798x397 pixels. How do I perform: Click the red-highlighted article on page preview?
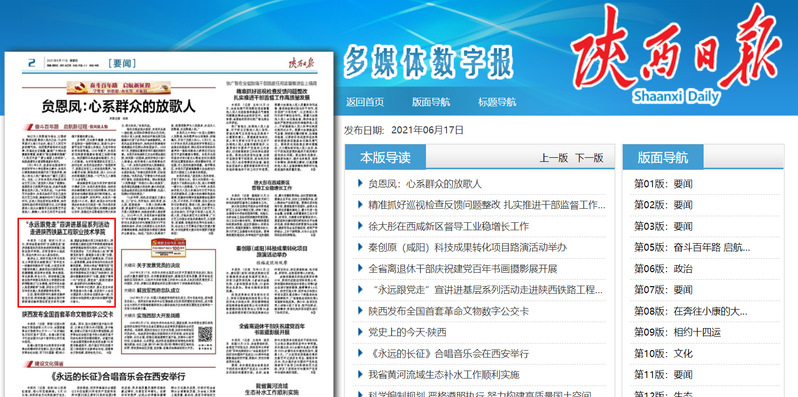(x=67, y=263)
